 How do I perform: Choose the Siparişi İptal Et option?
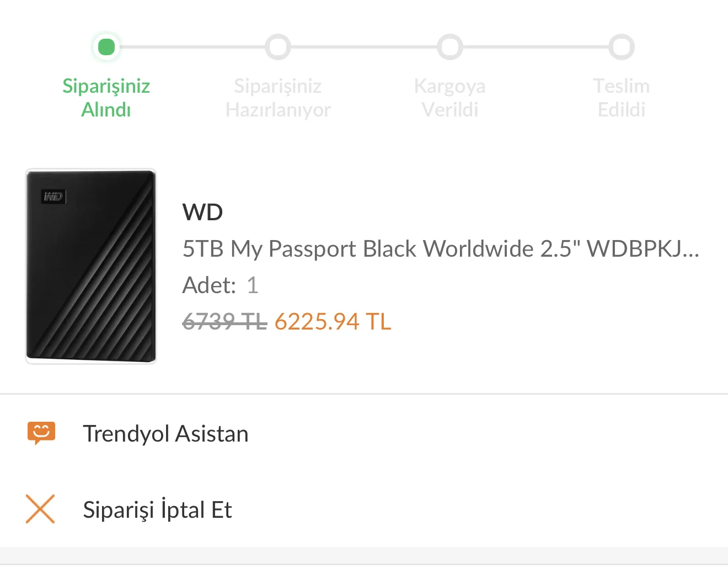[157, 509]
